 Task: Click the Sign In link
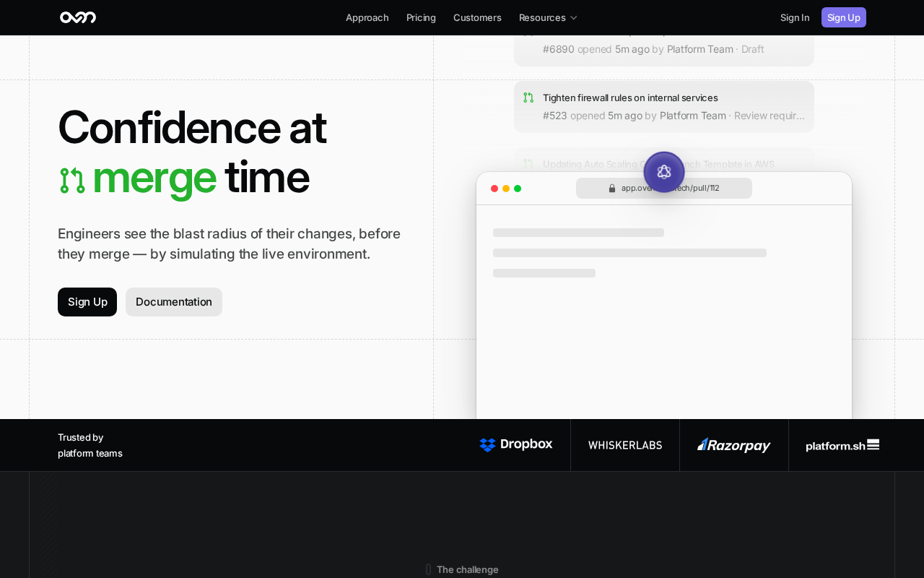click(795, 17)
